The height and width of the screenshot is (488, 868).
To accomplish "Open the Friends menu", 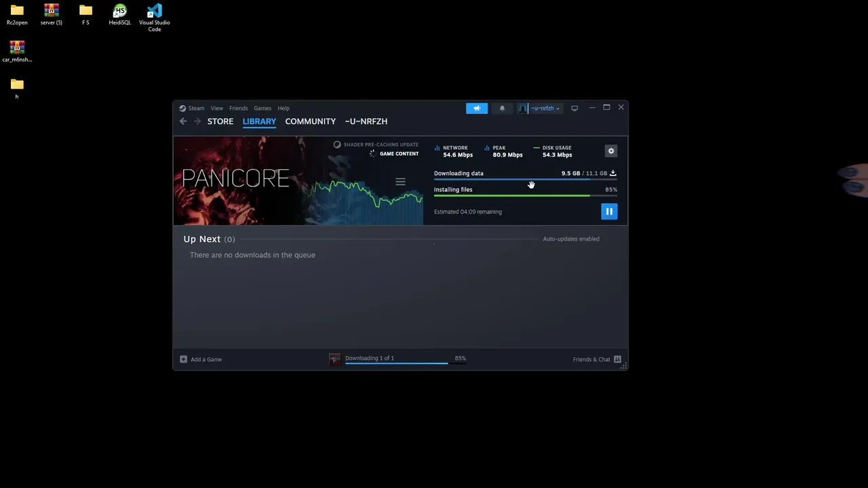I will point(238,108).
